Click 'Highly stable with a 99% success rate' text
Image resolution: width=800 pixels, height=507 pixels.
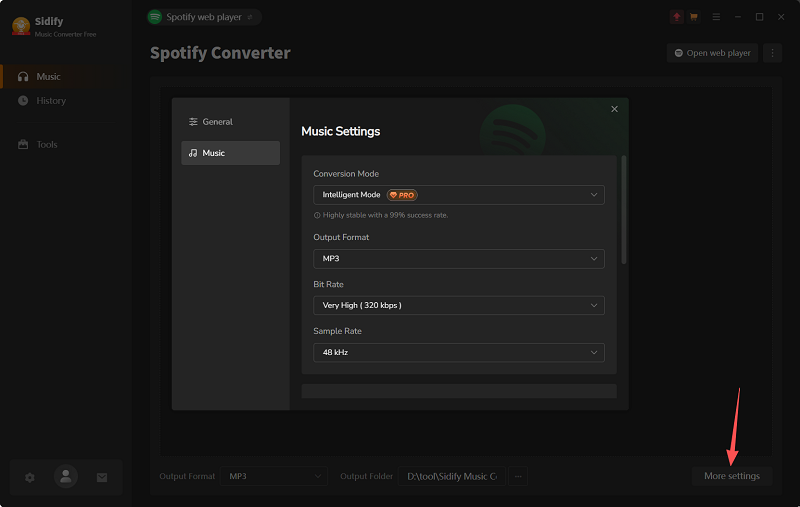coord(385,215)
